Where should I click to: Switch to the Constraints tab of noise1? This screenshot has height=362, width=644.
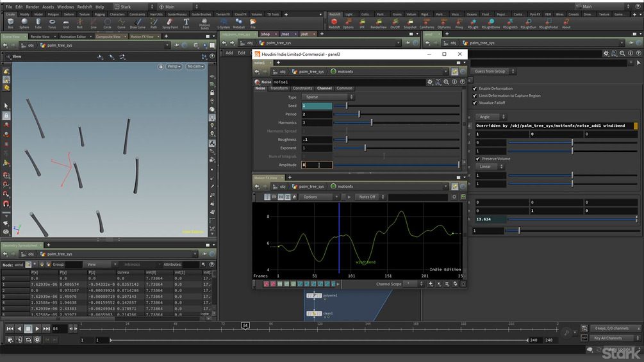click(x=302, y=88)
